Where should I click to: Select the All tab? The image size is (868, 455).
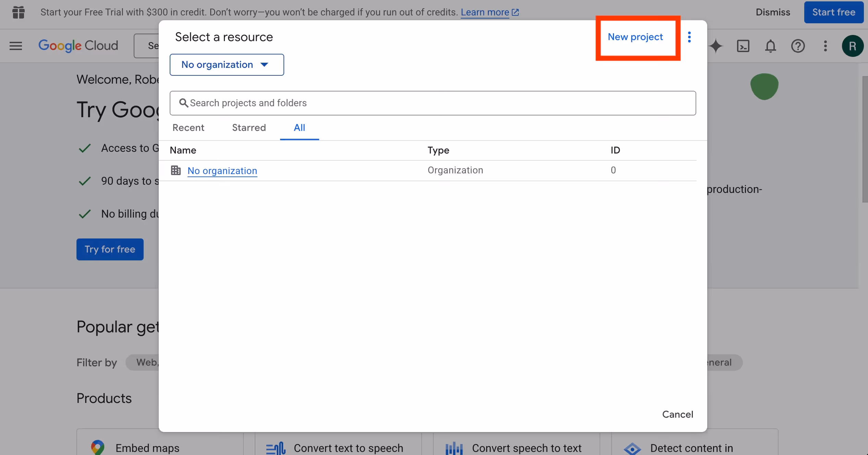[x=299, y=128]
